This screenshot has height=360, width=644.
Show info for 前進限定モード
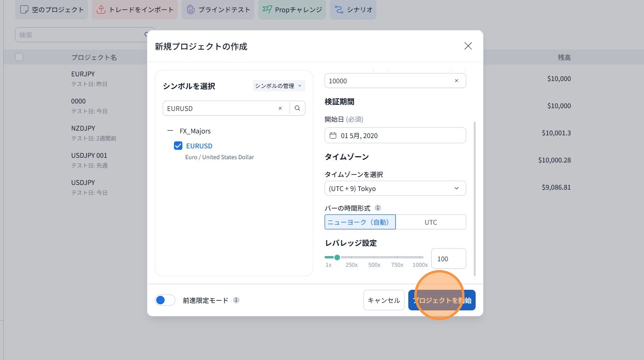[236, 300]
